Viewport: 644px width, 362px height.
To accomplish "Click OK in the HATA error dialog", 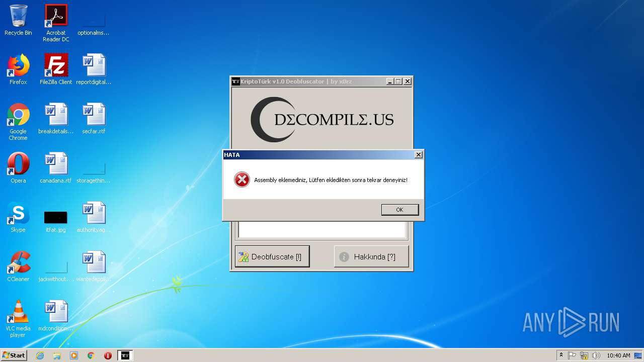I will 400,210.
